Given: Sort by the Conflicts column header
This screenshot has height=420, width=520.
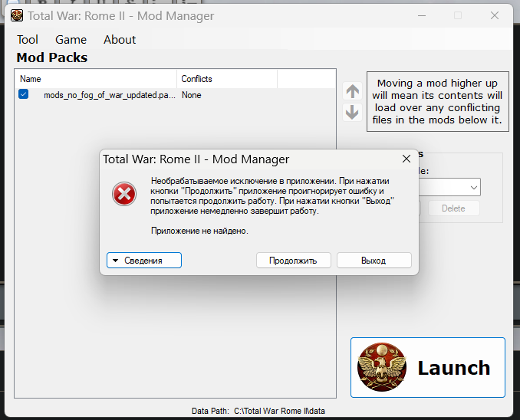Looking at the screenshot, I should (x=227, y=79).
